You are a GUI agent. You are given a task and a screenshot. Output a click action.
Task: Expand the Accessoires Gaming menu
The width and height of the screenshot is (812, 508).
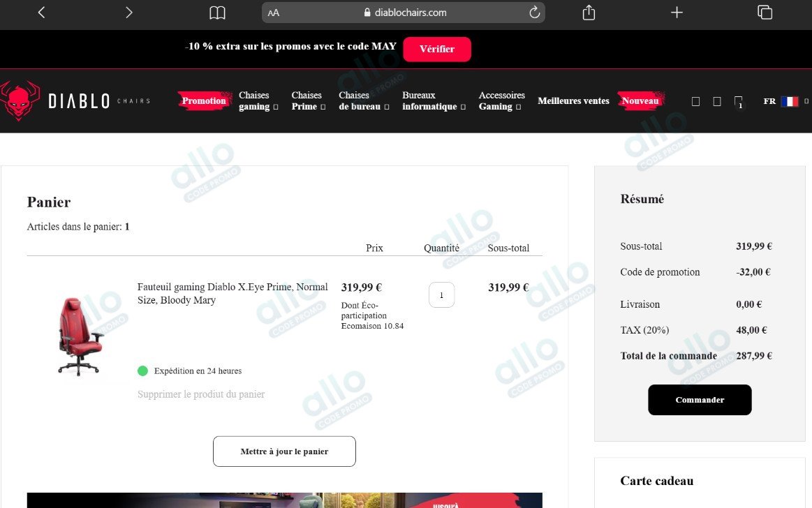click(501, 101)
